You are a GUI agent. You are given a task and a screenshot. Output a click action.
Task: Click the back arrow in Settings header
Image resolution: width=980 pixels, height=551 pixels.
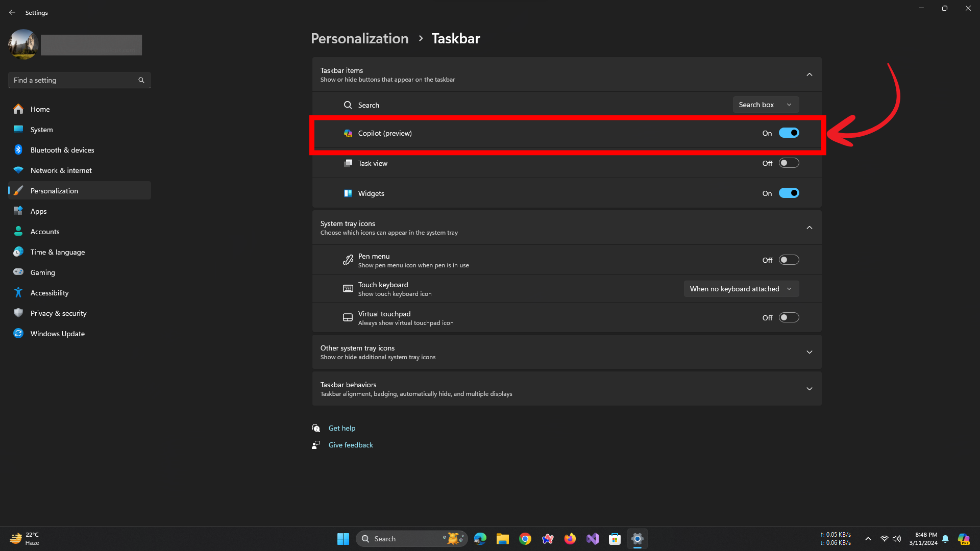click(x=12, y=12)
